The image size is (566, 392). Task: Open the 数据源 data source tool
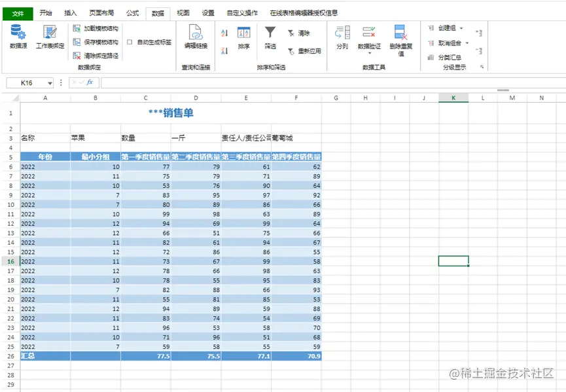click(18, 36)
